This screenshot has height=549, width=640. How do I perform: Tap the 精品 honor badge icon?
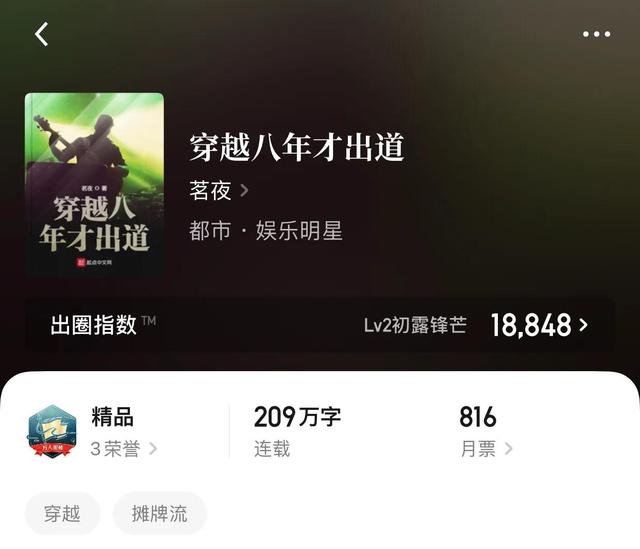click(x=52, y=431)
